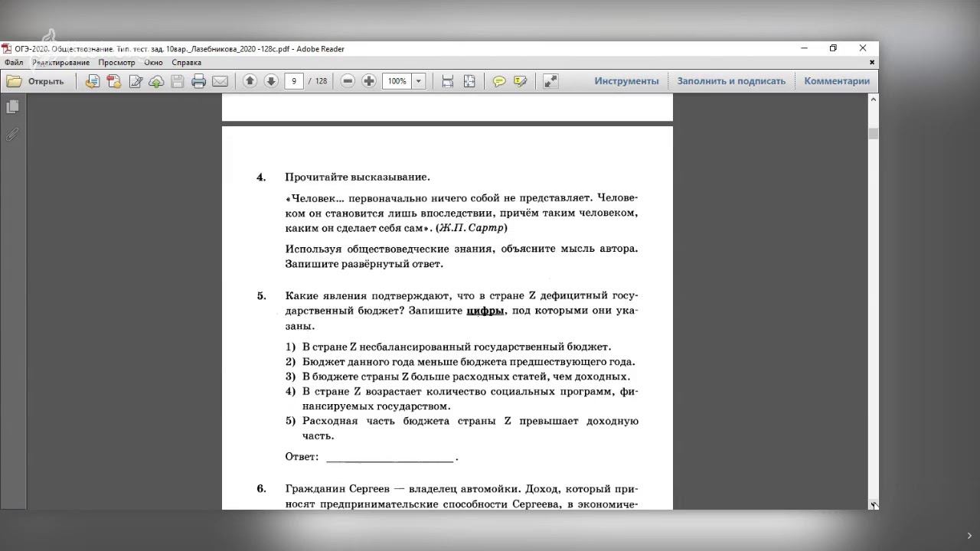
Task: Close the document with the menu bar x
Action: pyautogui.click(x=872, y=63)
